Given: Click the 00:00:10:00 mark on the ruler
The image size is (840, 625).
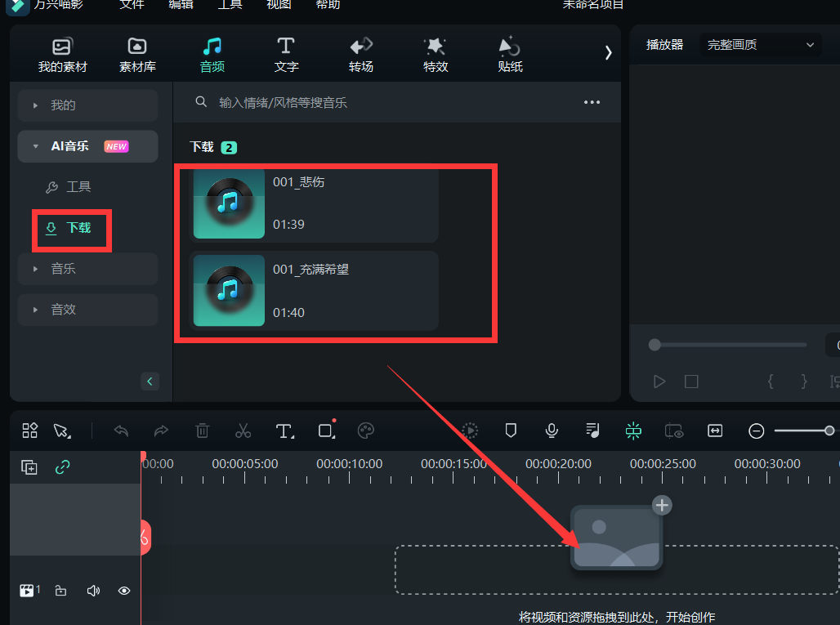Looking at the screenshot, I should click(349, 464).
